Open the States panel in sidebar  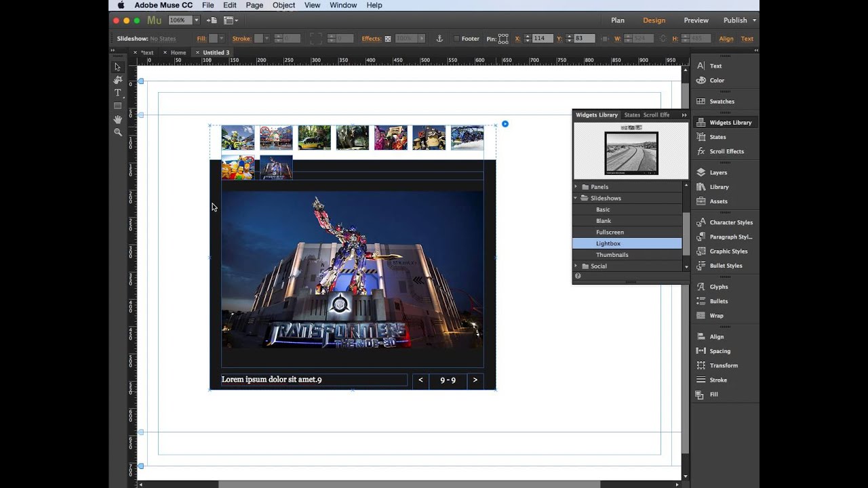(x=711, y=137)
